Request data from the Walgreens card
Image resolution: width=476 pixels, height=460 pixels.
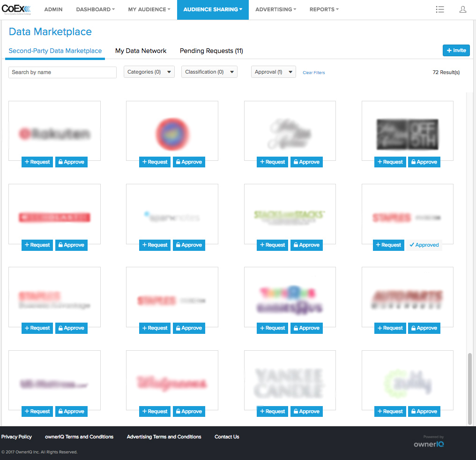point(155,411)
